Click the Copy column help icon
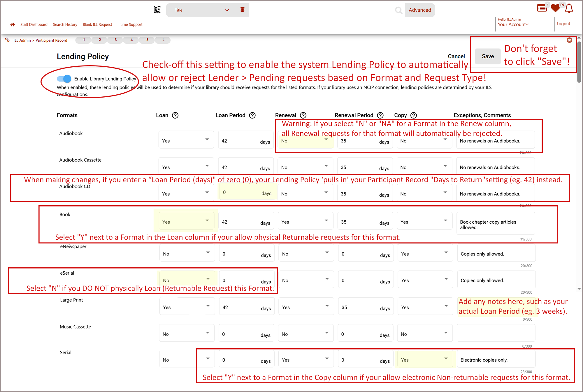This screenshot has height=392, width=583. point(414,115)
